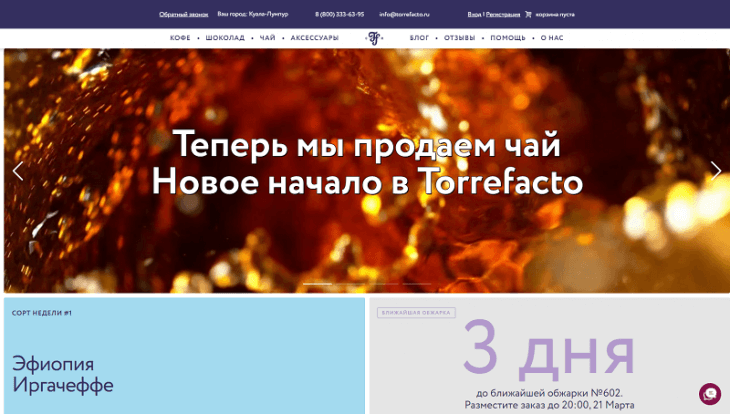
Task: Open the ПОМОЩЬ page
Action: (x=508, y=38)
